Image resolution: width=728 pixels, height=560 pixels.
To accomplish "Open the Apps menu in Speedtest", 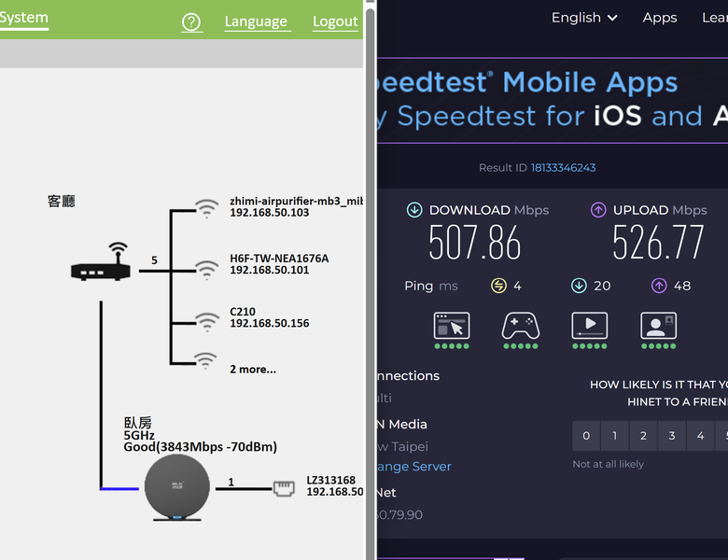I will (659, 18).
